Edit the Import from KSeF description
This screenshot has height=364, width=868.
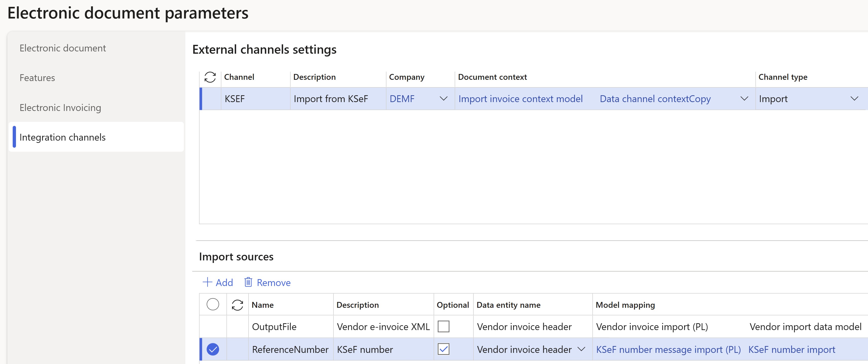tap(338, 99)
